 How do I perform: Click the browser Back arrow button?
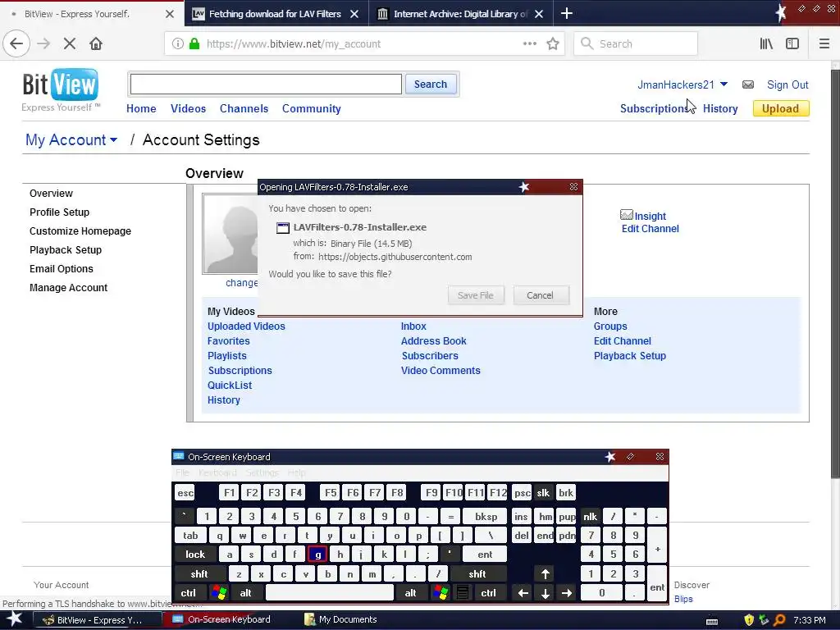pyautogui.click(x=16, y=43)
